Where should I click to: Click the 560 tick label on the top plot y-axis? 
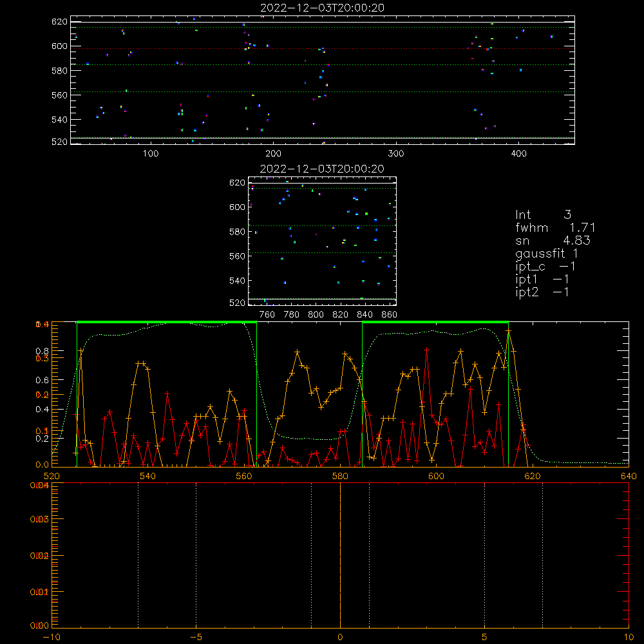click(59, 95)
